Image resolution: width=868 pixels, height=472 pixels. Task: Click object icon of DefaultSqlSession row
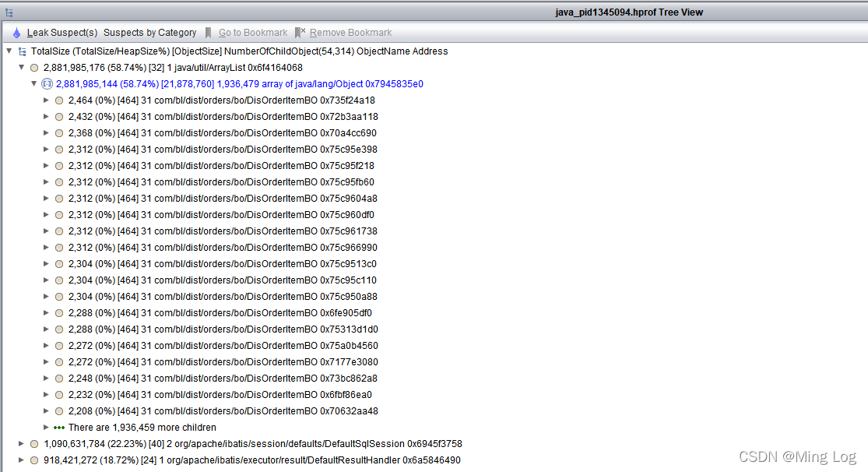(x=34, y=444)
